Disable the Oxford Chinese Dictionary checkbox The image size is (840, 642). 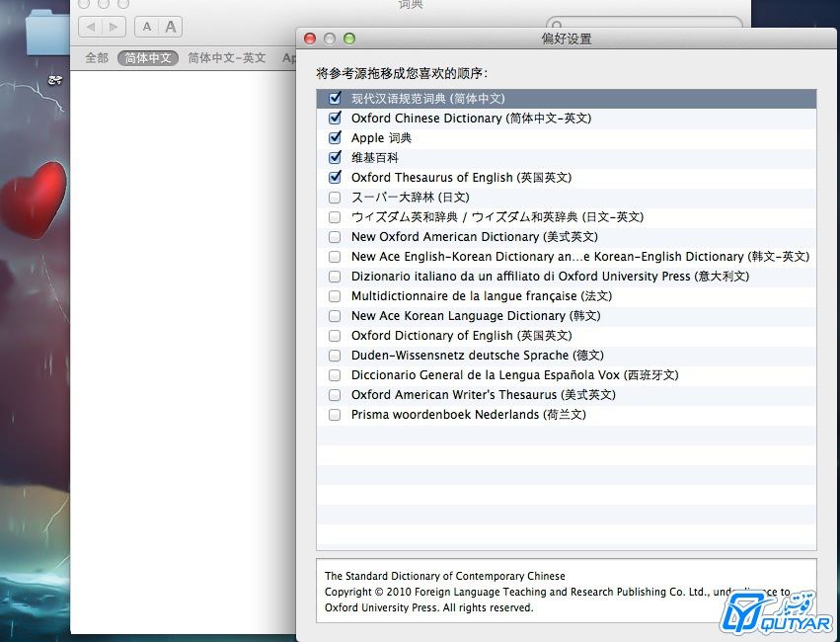tap(335, 118)
